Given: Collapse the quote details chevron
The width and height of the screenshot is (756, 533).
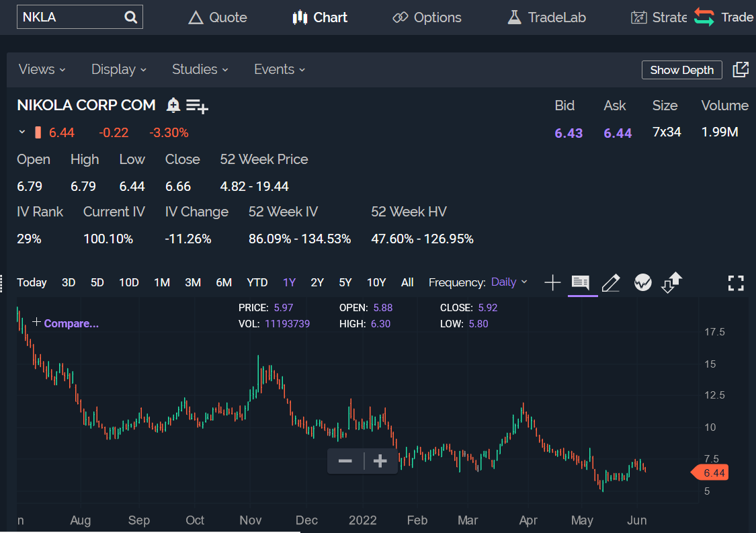Looking at the screenshot, I should pyautogui.click(x=22, y=132).
